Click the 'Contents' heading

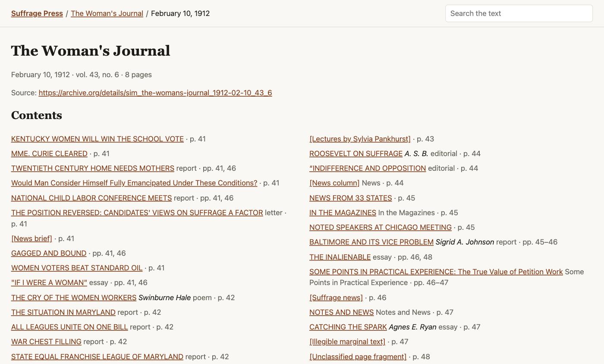[x=37, y=115]
